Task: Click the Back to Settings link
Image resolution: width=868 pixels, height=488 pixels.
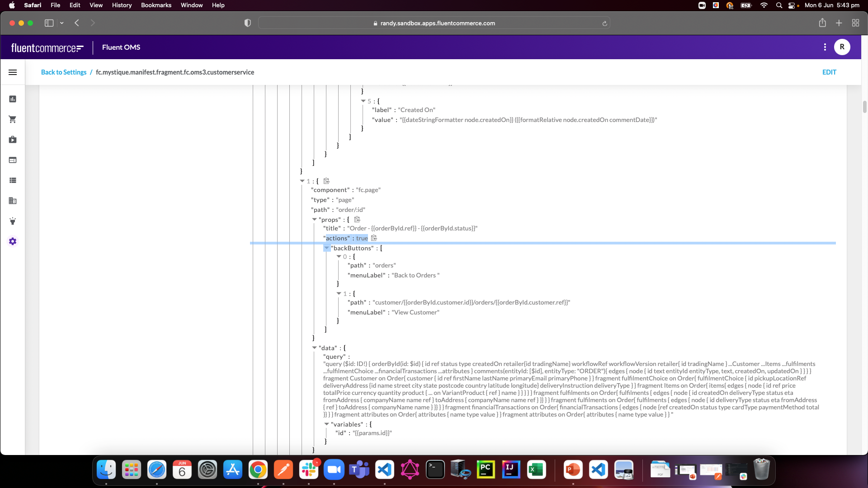Action: (x=64, y=72)
